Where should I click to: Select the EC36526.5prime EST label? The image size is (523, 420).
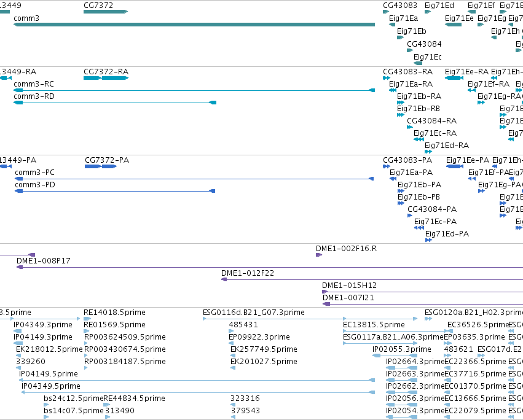click(x=478, y=325)
